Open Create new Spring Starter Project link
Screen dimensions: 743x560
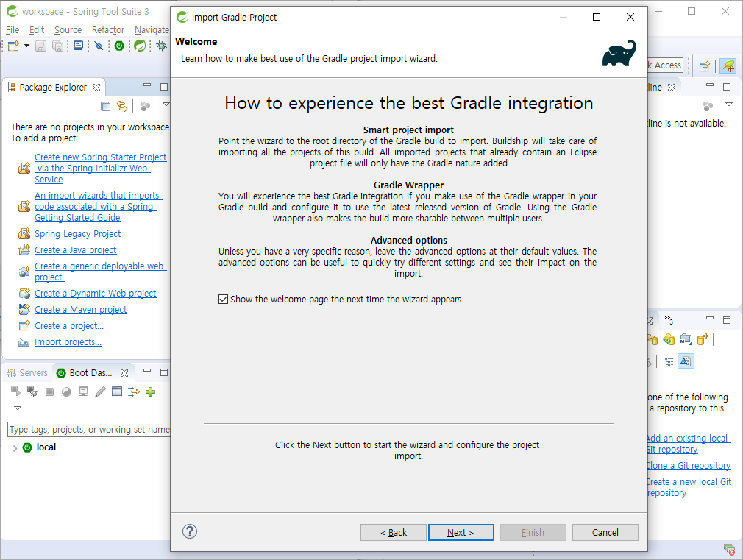pos(101,168)
